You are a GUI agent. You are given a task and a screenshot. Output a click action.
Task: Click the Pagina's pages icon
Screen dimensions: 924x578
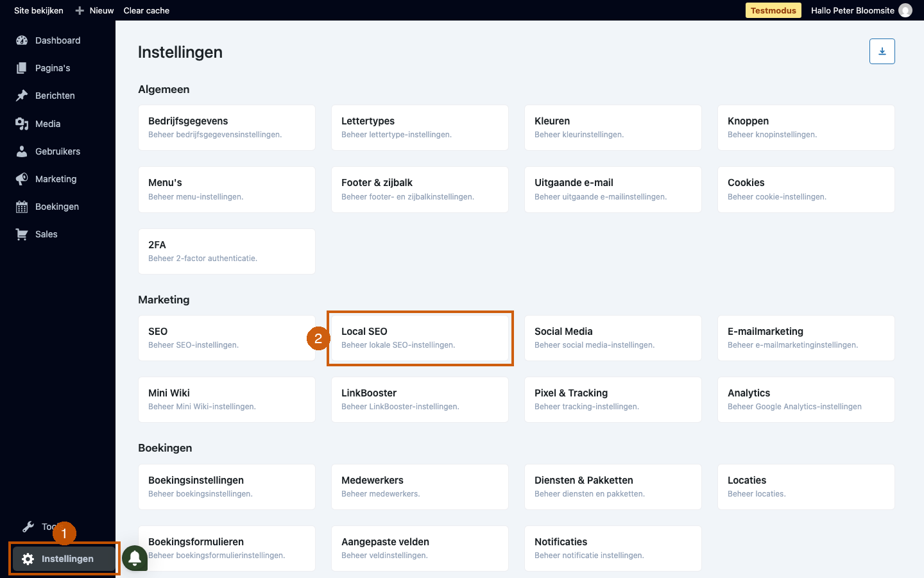coord(22,68)
